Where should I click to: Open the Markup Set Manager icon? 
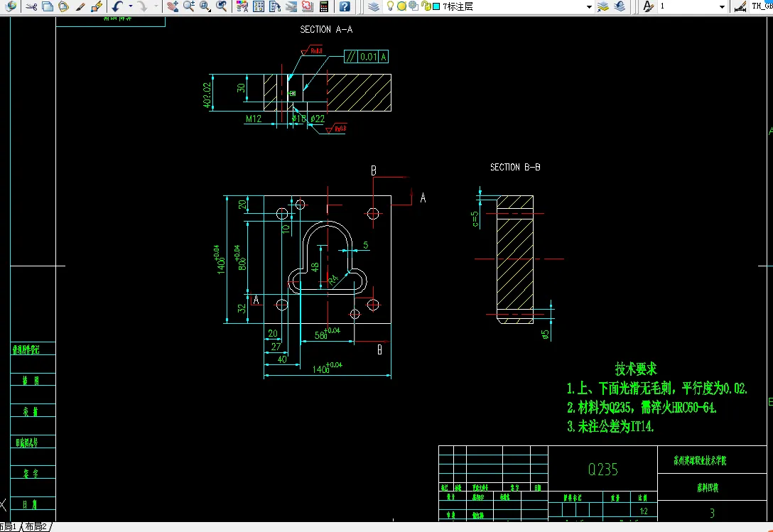coord(308,6)
